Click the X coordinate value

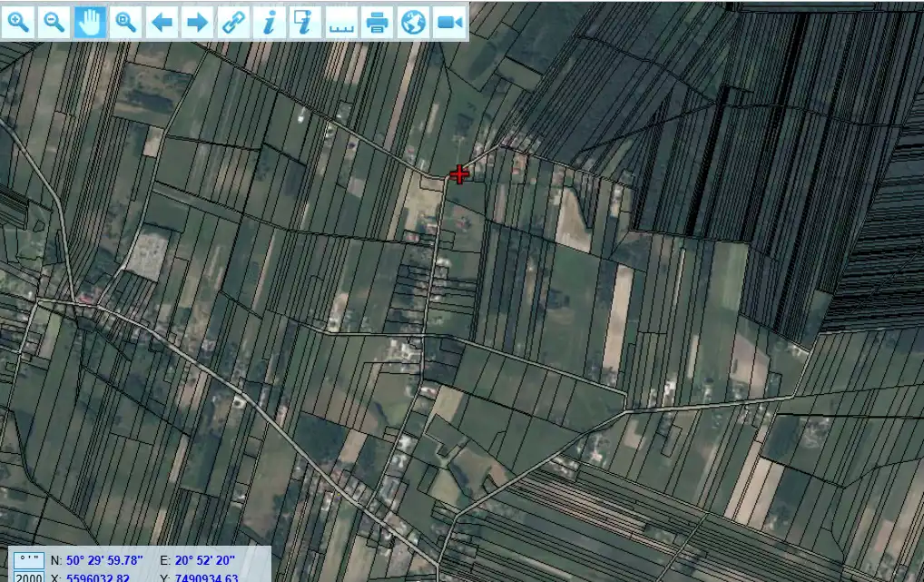(x=98, y=577)
